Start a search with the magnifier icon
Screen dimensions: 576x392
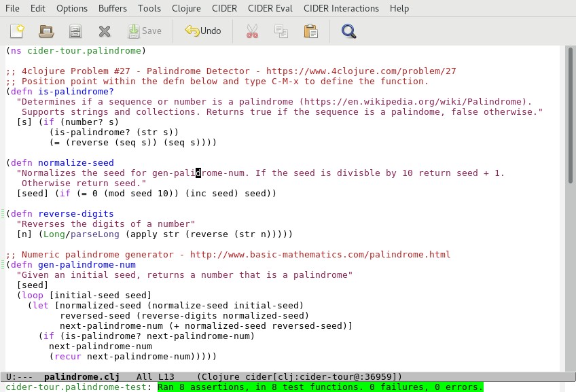[x=348, y=31]
